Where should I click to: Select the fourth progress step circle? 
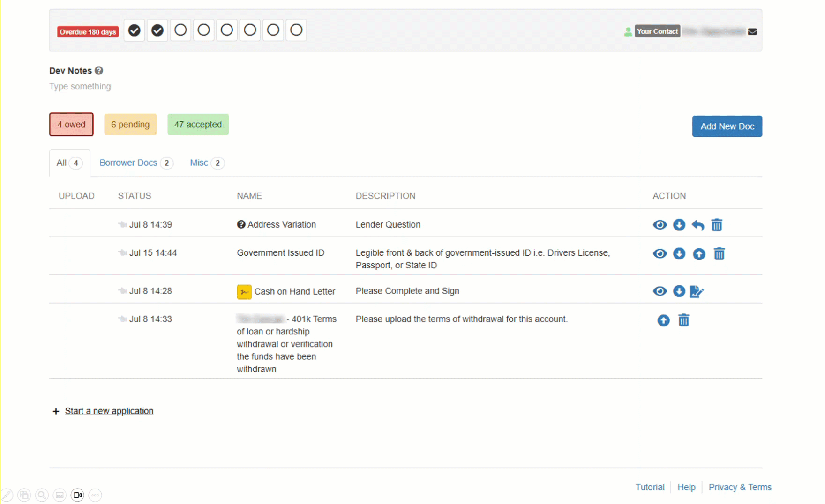coord(203,30)
